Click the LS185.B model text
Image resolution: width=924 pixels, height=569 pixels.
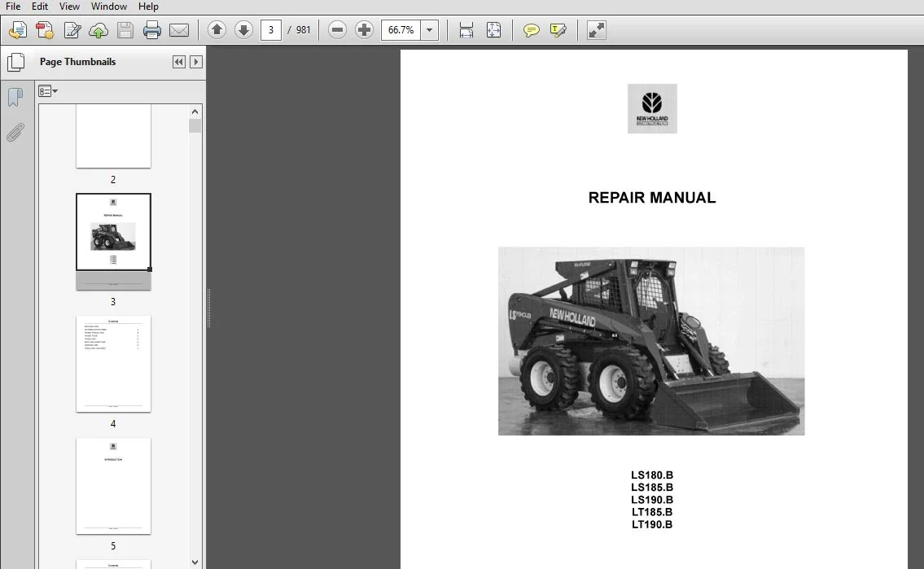coord(652,488)
